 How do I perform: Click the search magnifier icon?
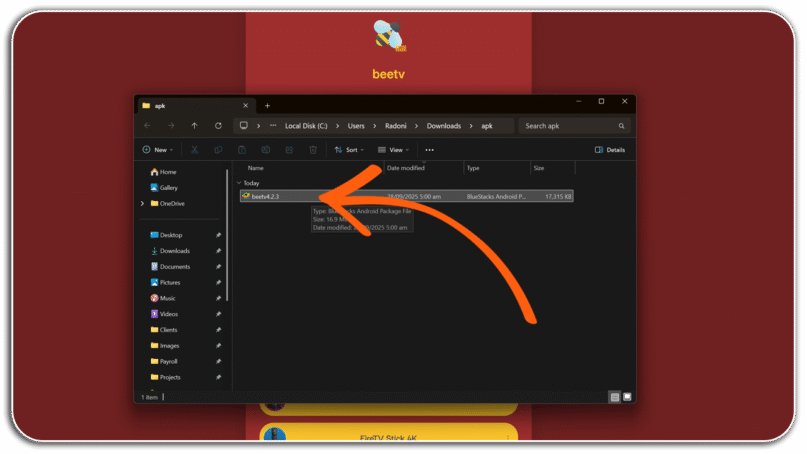pos(621,126)
